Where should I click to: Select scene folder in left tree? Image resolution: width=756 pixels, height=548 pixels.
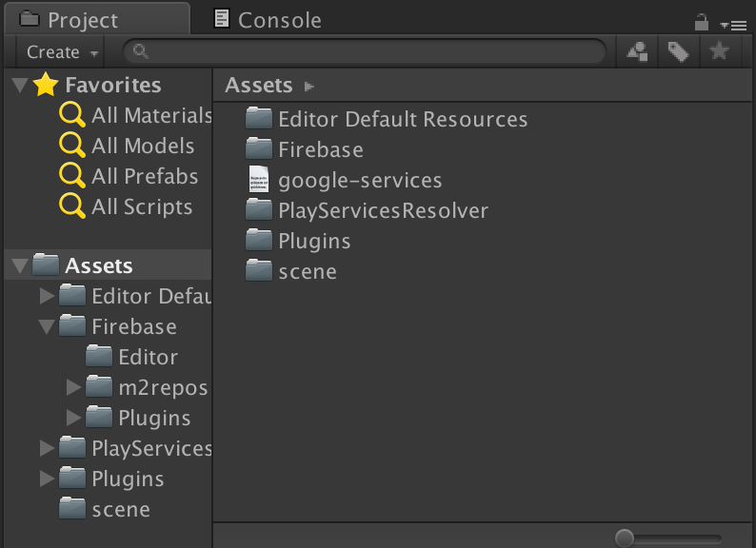tap(121, 509)
